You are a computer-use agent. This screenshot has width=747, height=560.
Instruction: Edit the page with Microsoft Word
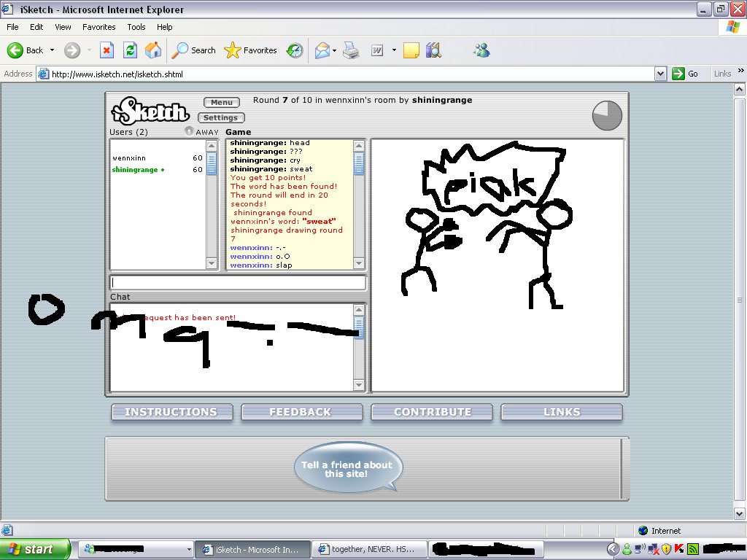[377, 50]
